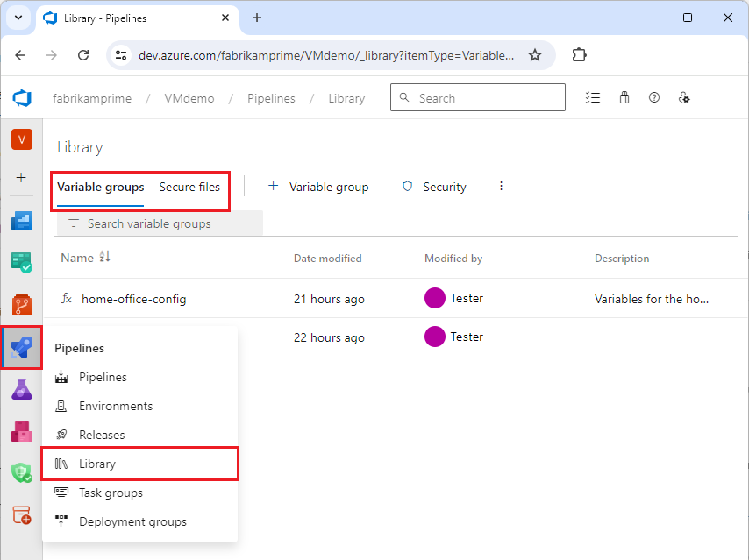
Task: Open Repos via the branch icon
Action: [21, 304]
